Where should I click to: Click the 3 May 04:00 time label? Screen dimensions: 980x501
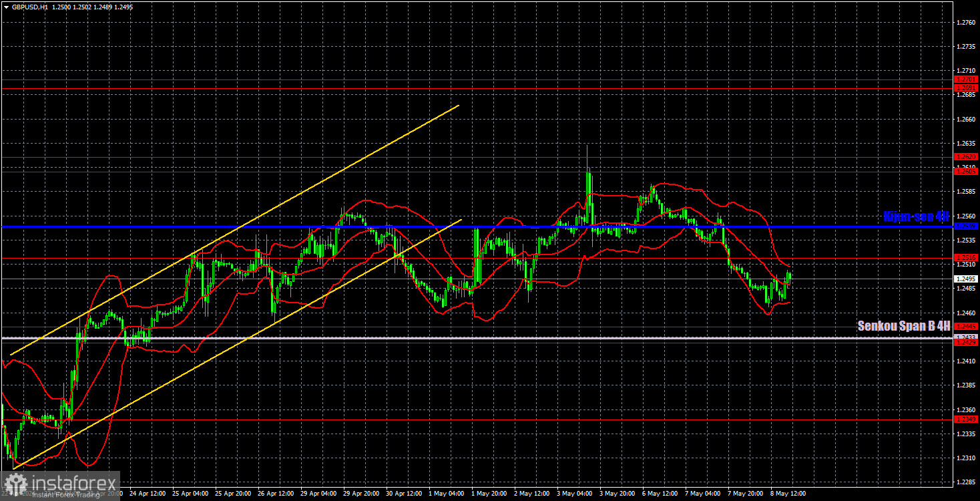[575, 494]
